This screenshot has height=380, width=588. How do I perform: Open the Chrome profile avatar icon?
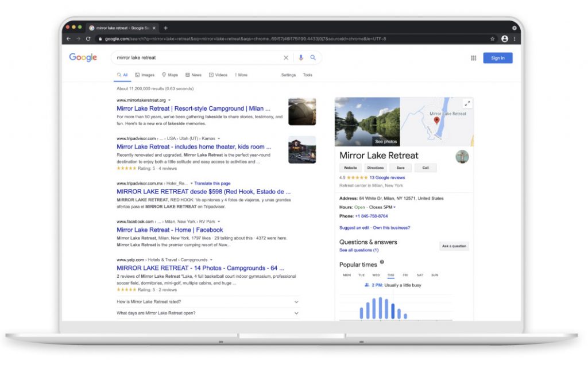[x=505, y=38]
